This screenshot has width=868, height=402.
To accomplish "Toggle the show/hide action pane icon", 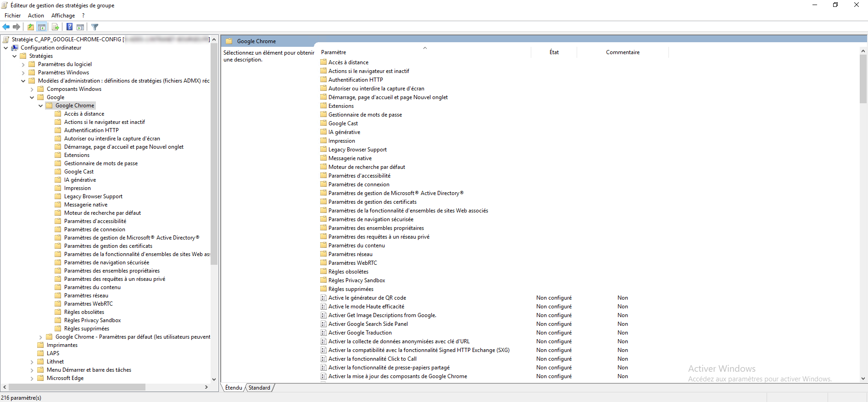I will coord(80,27).
